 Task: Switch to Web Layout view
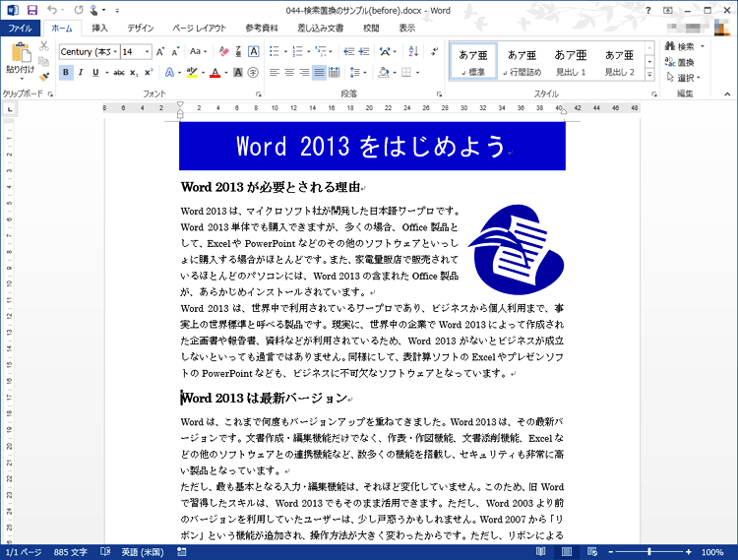592,552
